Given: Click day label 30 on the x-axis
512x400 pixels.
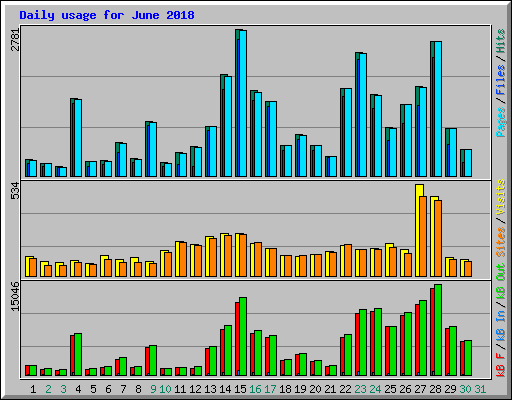Looking at the screenshot, I should tap(465, 389).
